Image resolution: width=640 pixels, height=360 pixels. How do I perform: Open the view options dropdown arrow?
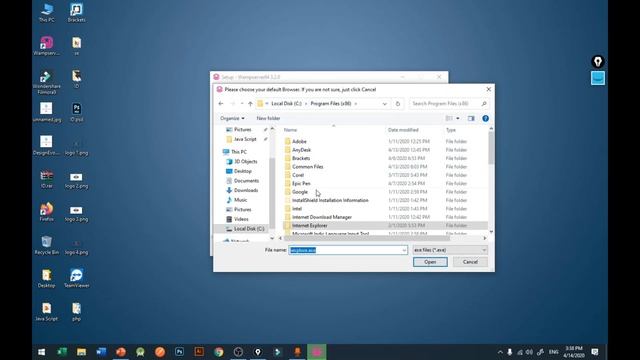(x=458, y=118)
